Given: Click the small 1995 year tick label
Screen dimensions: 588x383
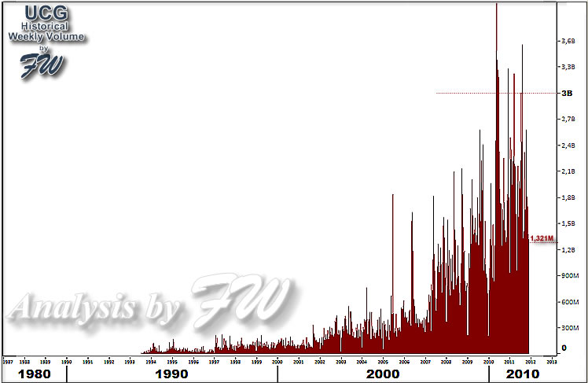Looking at the screenshot, I should pyautogui.click(x=172, y=362).
